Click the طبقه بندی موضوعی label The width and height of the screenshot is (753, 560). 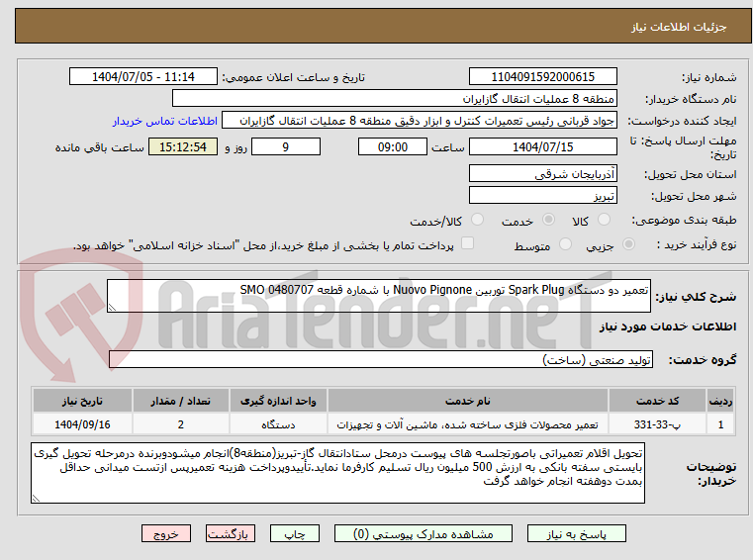click(x=684, y=220)
